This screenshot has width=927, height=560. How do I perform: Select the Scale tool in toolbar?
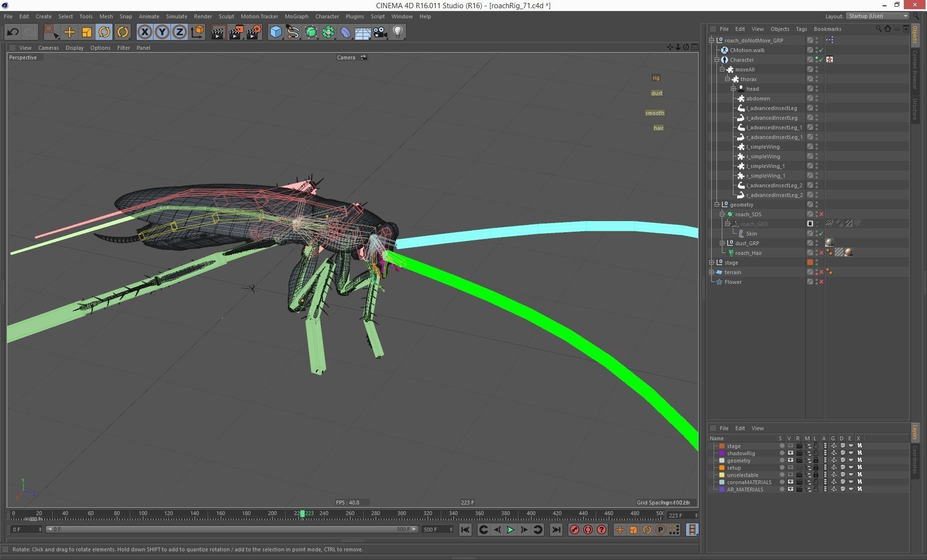coord(87,32)
